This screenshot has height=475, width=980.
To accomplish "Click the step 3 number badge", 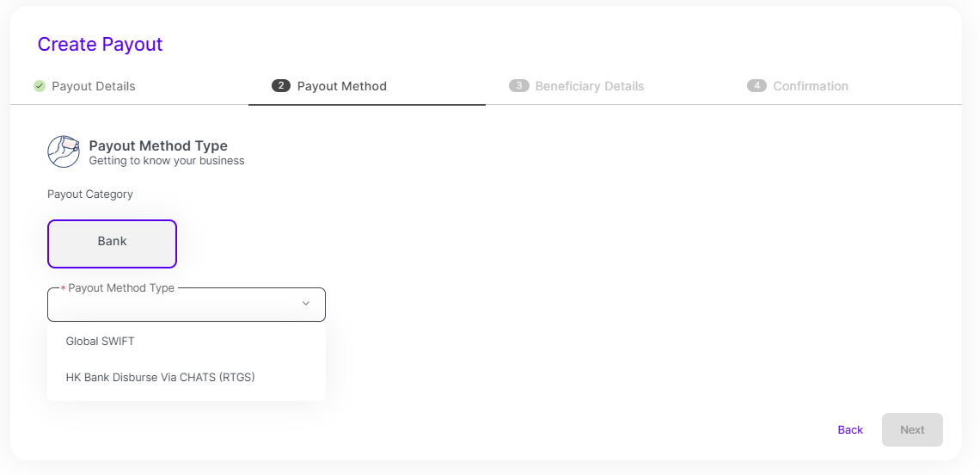I will (x=518, y=86).
